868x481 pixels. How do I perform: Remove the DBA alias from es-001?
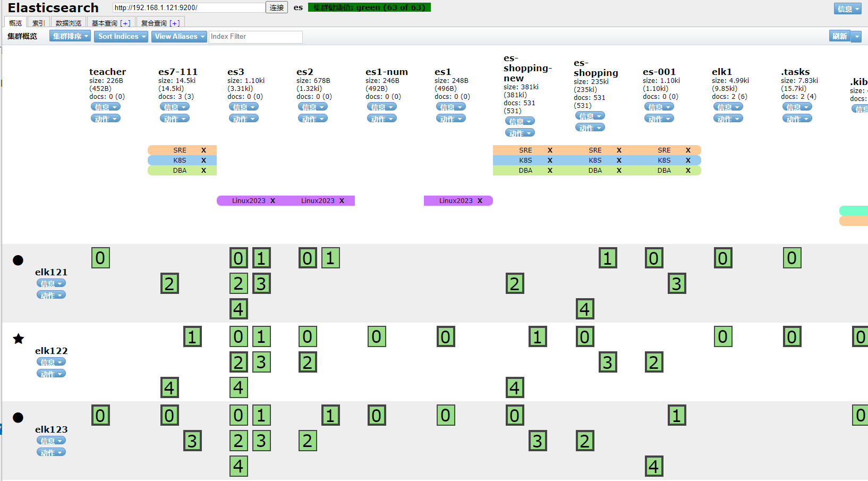(x=688, y=171)
